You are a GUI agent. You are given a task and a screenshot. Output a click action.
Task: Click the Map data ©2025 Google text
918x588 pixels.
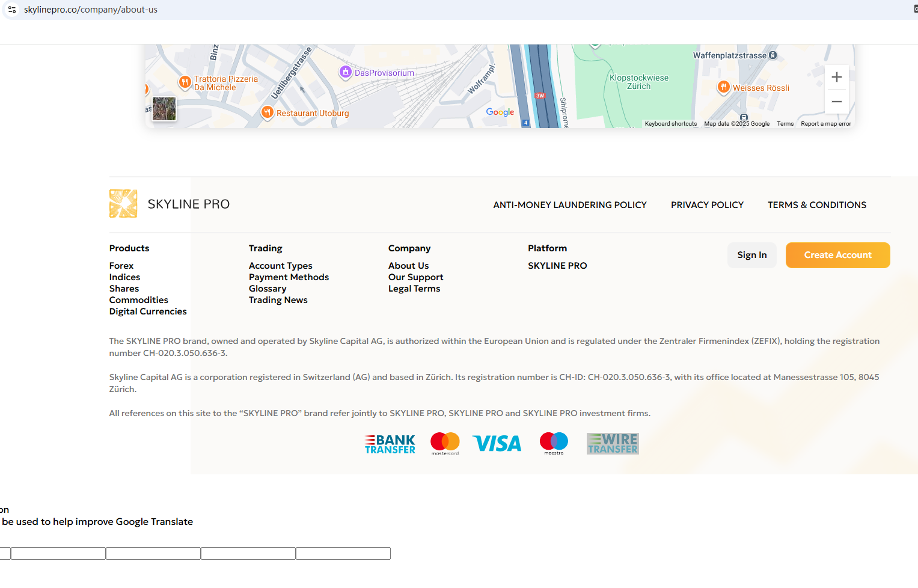tap(737, 124)
